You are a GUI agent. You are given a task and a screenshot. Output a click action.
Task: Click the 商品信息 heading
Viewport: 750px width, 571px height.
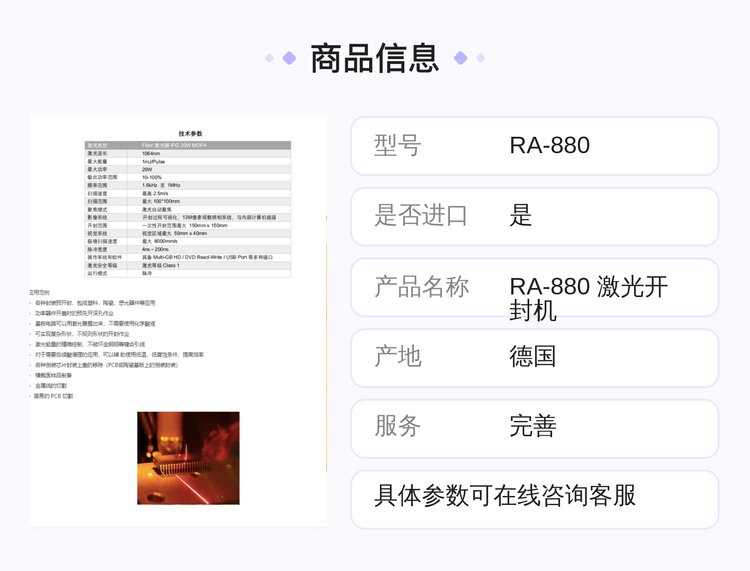pyautogui.click(x=375, y=58)
